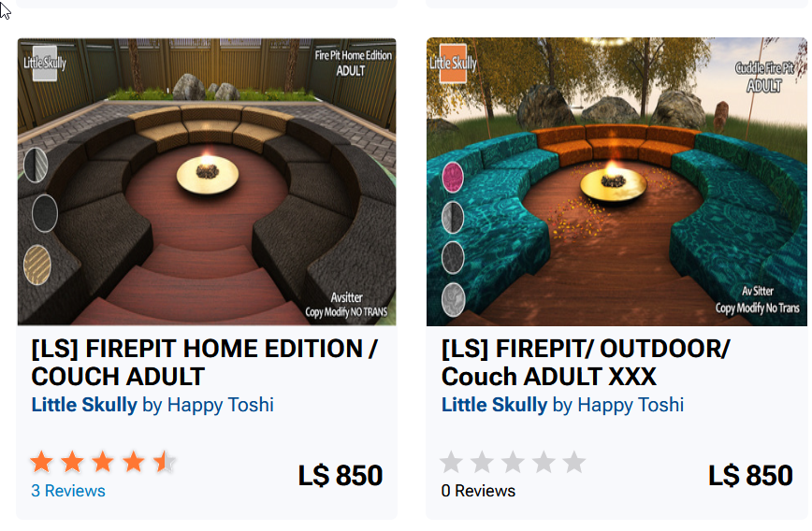Open the Cuddle Fire Pit outdoor product image
The height and width of the screenshot is (531, 812).
616,181
